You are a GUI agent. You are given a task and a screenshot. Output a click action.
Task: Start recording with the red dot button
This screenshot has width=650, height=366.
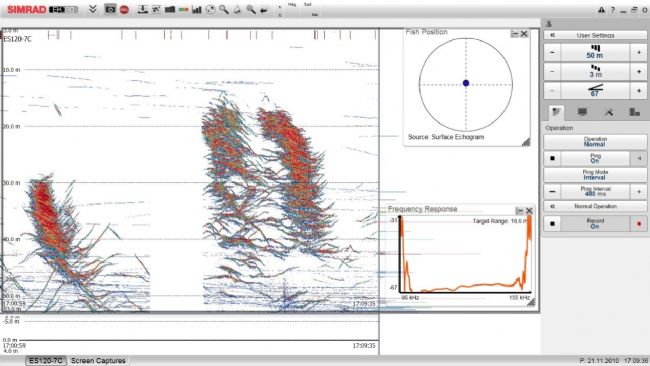coord(638,224)
